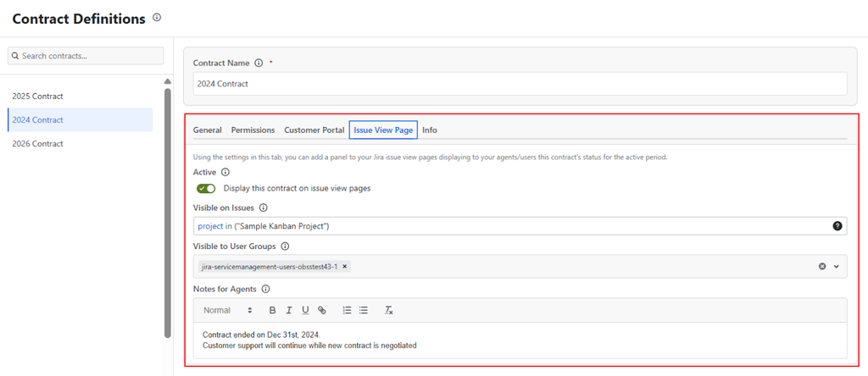The height and width of the screenshot is (376, 868).
Task: Clear all selected user groups
Action: pyautogui.click(x=821, y=267)
